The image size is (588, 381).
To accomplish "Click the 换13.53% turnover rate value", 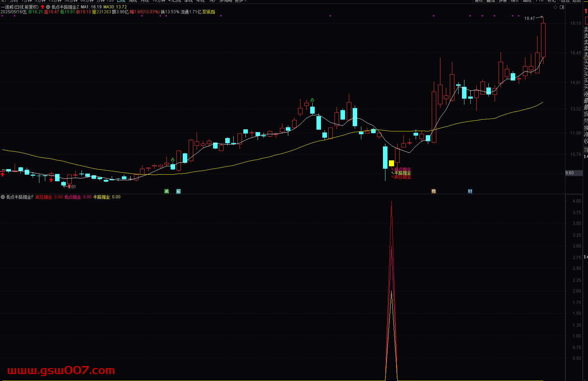I will 170,12.
